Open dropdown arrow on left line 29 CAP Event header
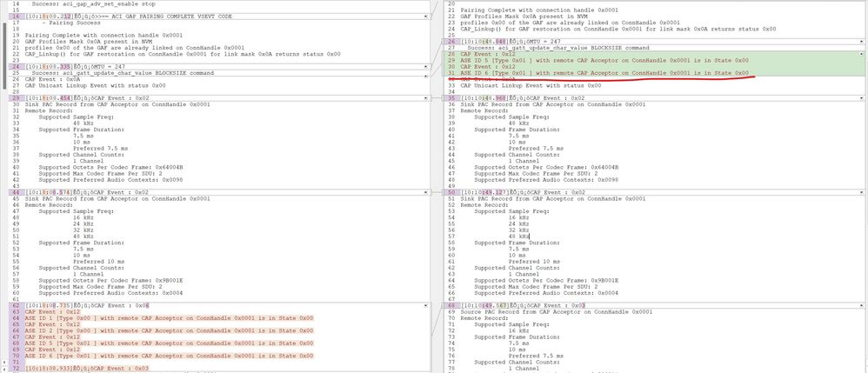 coord(425,98)
